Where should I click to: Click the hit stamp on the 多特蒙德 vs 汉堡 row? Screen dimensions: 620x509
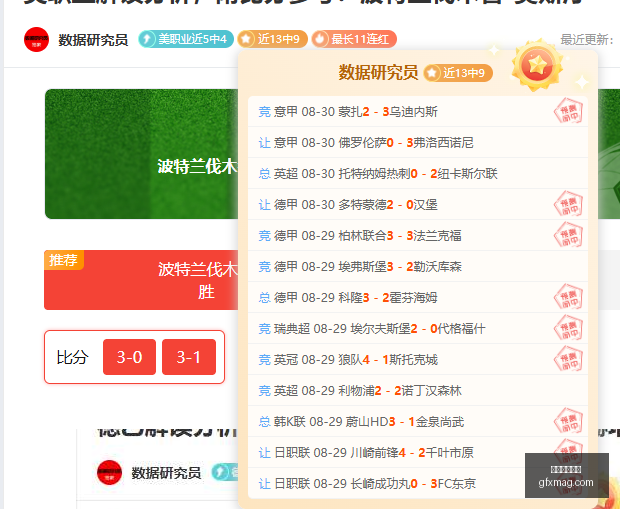pyautogui.click(x=568, y=204)
